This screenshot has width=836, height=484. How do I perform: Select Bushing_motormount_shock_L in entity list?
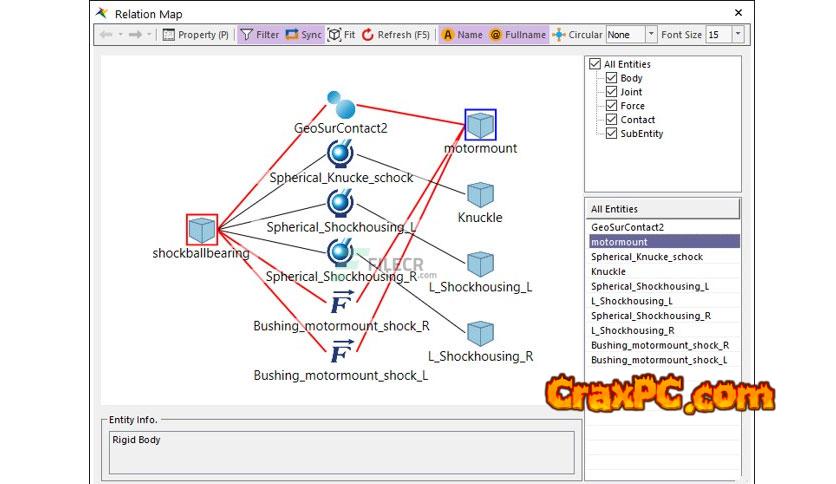point(664,360)
